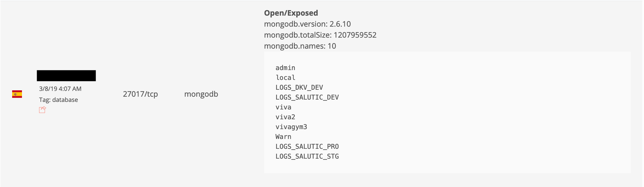Select the LOGS_SALUTIC_STG database name

click(307, 156)
